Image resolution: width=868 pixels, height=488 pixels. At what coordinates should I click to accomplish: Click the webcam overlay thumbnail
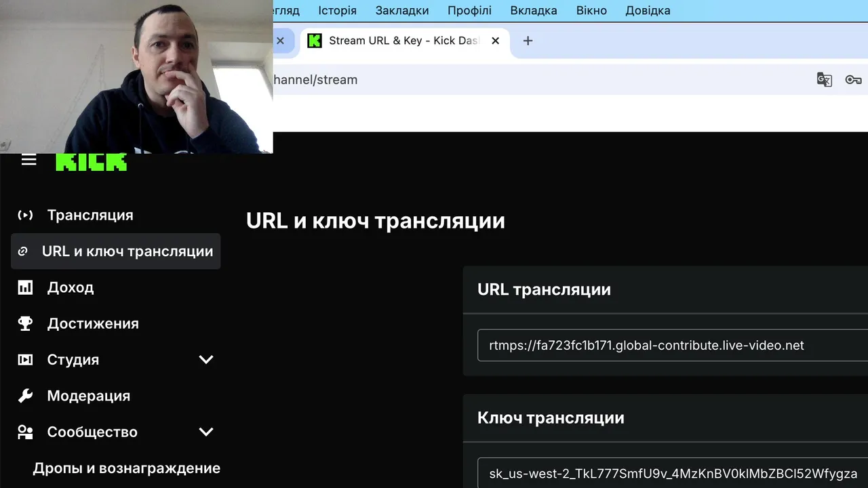click(x=136, y=77)
